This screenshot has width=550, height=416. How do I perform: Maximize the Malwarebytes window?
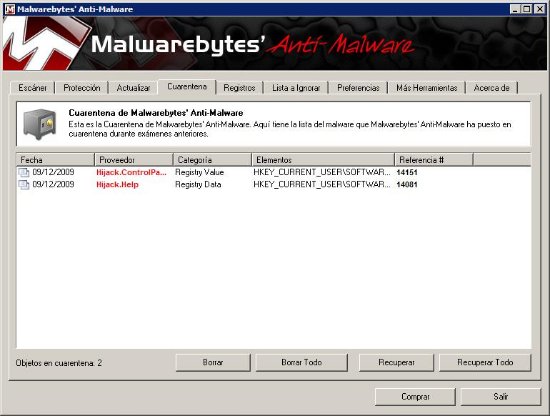[x=526, y=9]
